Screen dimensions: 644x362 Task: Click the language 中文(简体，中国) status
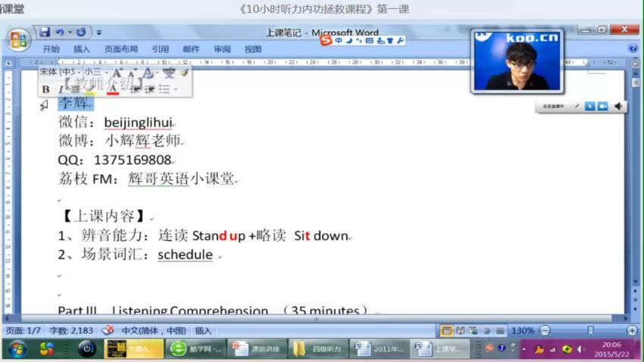click(x=154, y=330)
